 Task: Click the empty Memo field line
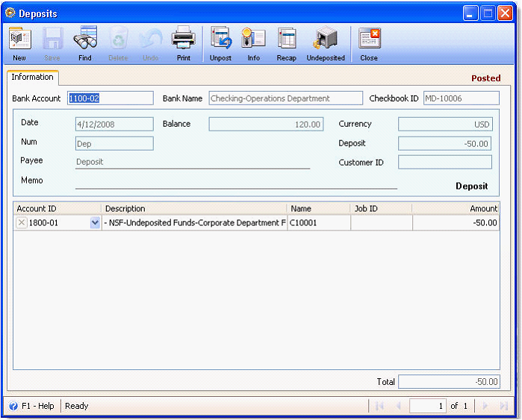pyautogui.click(x=236, y=181)
